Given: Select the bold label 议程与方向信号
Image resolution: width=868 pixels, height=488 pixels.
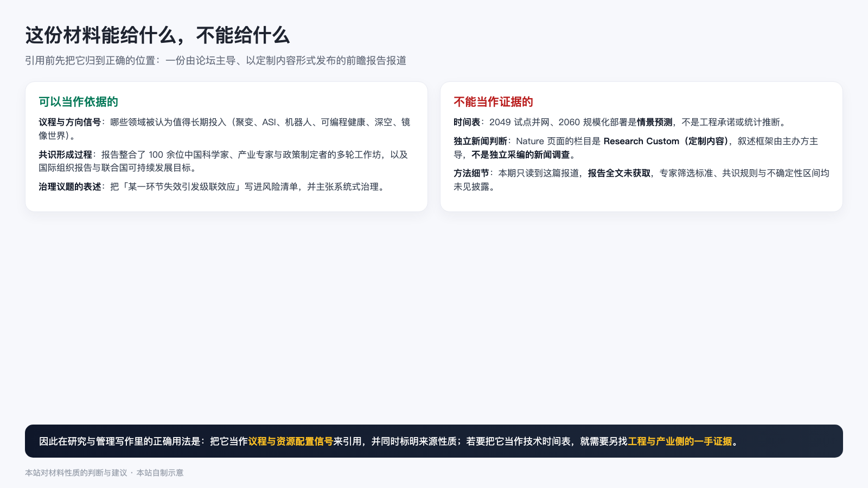Looking at the screenshot, I should coord(70,123).
